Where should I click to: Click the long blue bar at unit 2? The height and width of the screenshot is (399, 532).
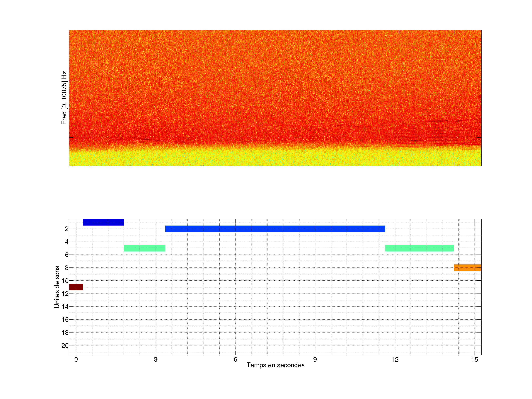coord(275,229)
